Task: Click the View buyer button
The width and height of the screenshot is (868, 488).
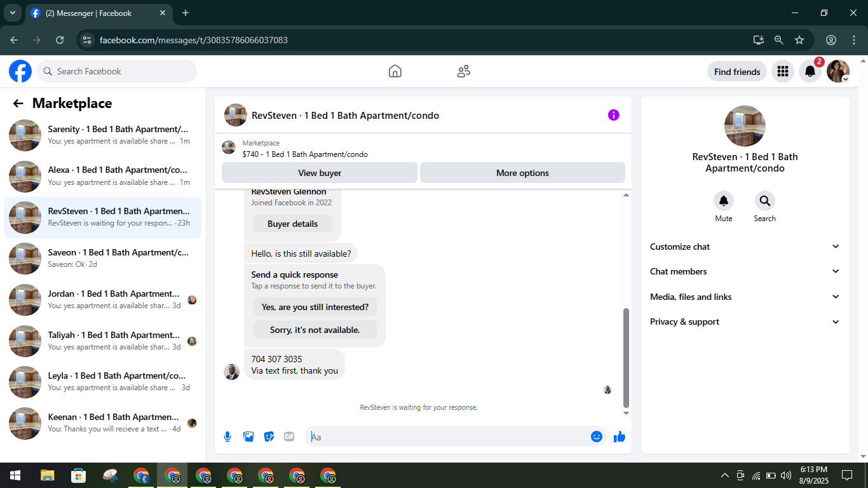Action: click(320, 173)
